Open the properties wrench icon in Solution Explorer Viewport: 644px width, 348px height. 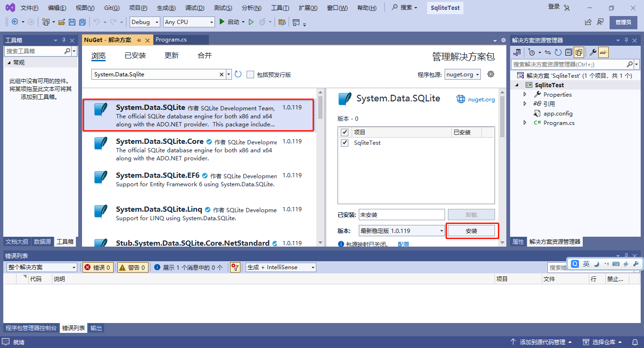[x=593, y=52]
